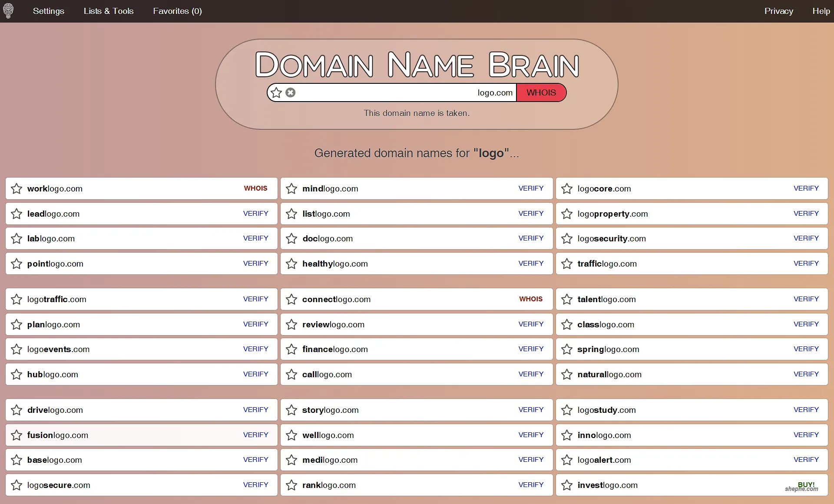The width and height of the screenshot is (834, 504).
Task: Open the Settings menu
Action: [x=49, y=11]
